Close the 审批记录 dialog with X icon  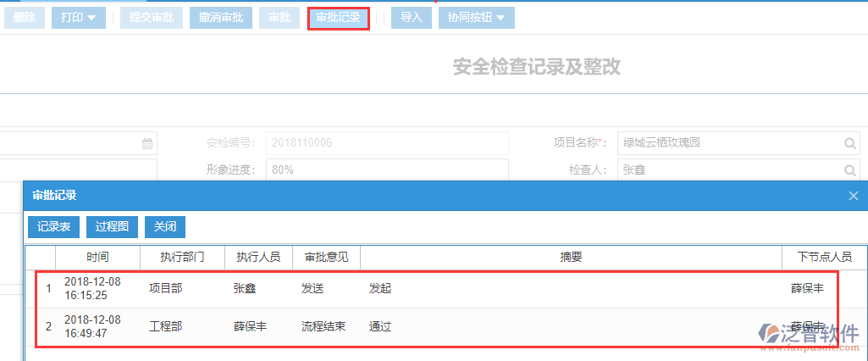853,196
